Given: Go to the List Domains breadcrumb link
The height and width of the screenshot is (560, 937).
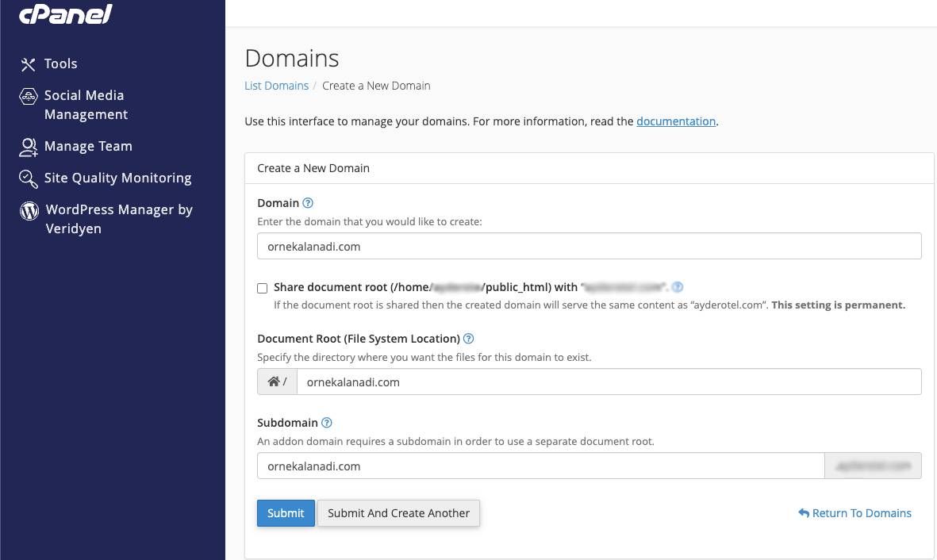Looking at the screenshot, I should click(x=277, y=86).
